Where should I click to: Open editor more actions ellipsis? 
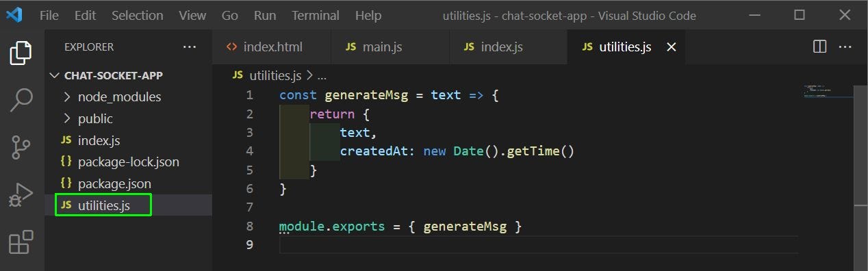[x=845, y=47]
